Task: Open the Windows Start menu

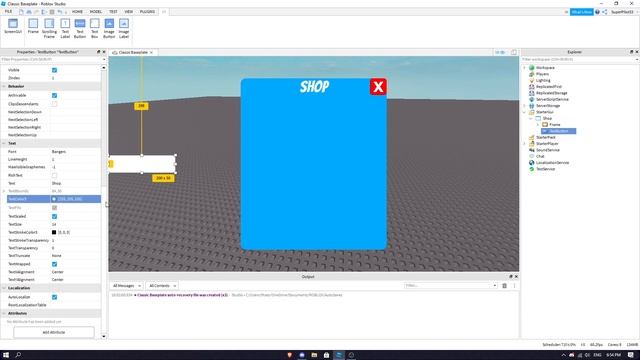Action: (x=6, y=355)
